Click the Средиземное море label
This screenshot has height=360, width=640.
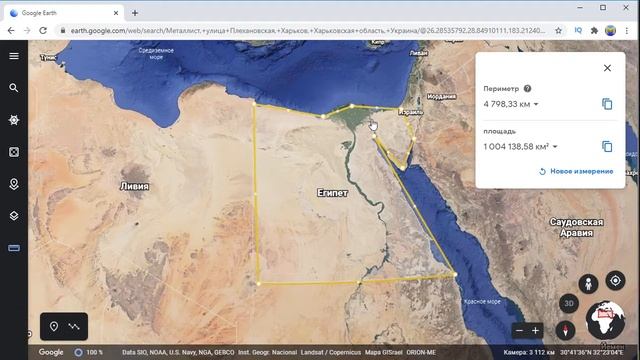coord(156,53)
